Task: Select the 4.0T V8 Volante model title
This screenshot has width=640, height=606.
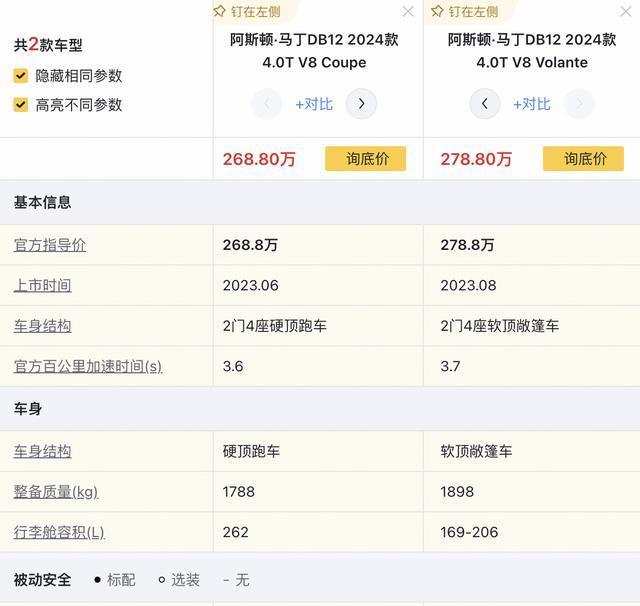Action: point(532,51)
